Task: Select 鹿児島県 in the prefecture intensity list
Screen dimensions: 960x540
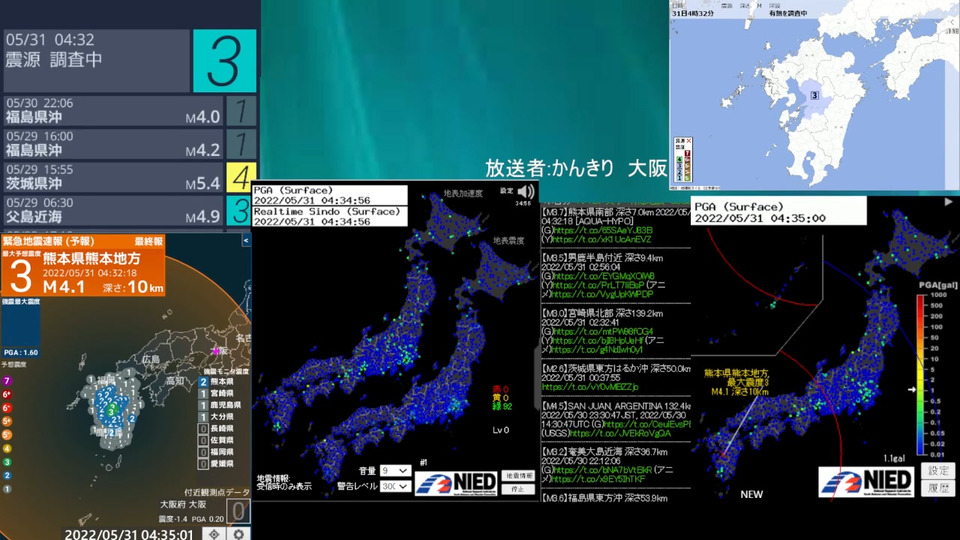Action: point(220,405)
